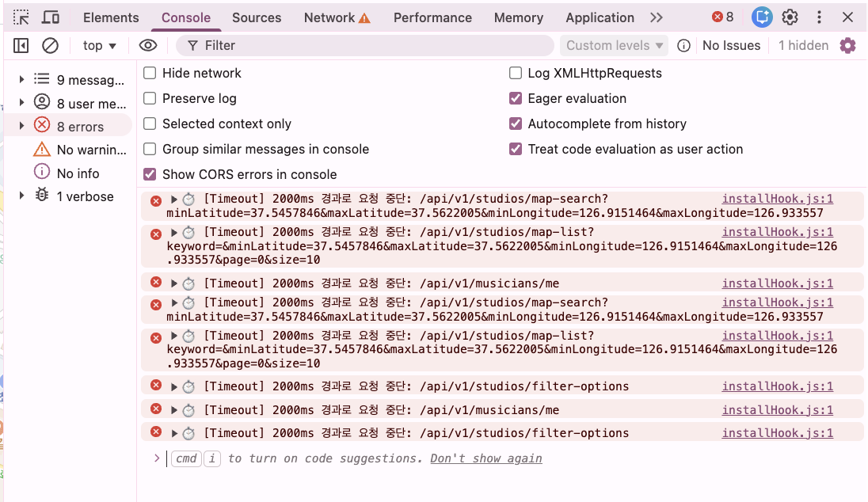
Task: Toggle the console sidebar panel icon
Action: [21, 46]
